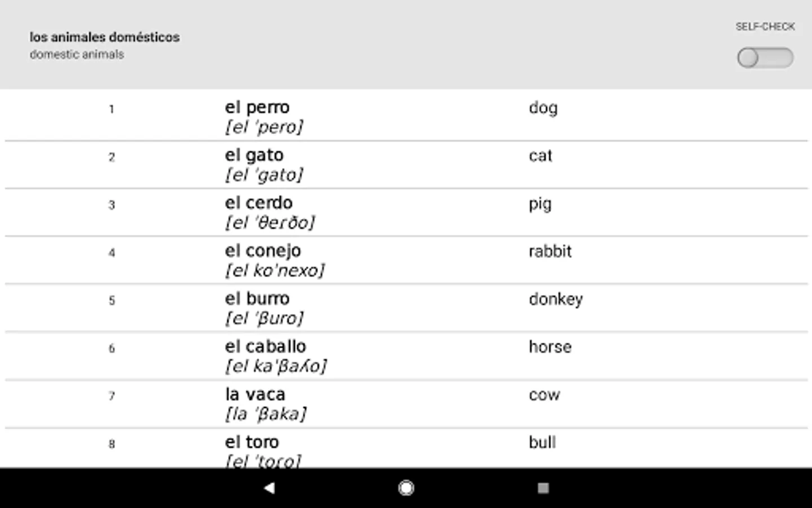Click the 'horse' translation text
812x508 pixels.
(550, 347)
